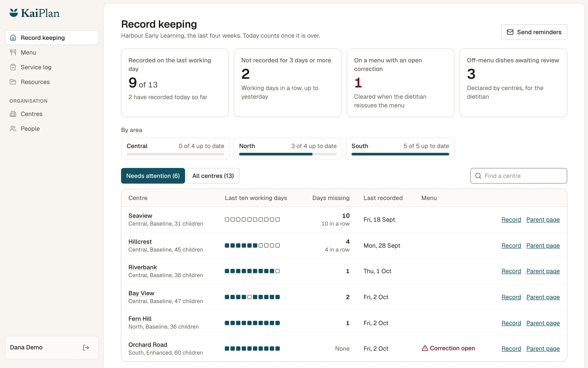Image resolution: width=588 pixels, height=368 pixels.
Task: Click '10 in a row' under Seaview
Action: pos(335,224)
